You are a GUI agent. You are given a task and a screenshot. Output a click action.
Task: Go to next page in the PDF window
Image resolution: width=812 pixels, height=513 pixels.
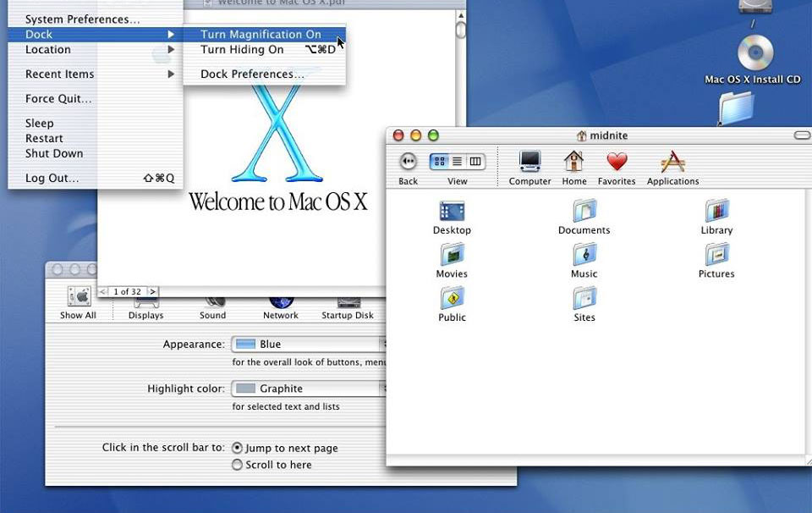tap(152, 292)
